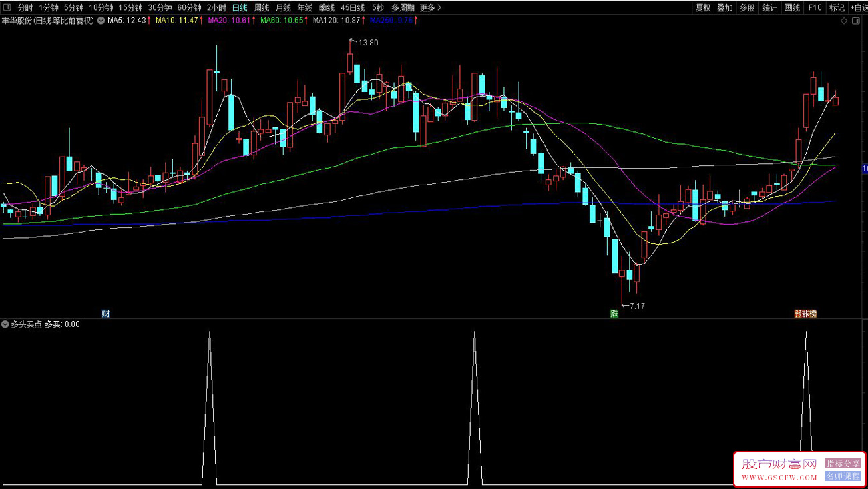The width and height of the screenshot is (868, 489).
Task: Click the blue MA250 label
Action: [x=391, y=21]
